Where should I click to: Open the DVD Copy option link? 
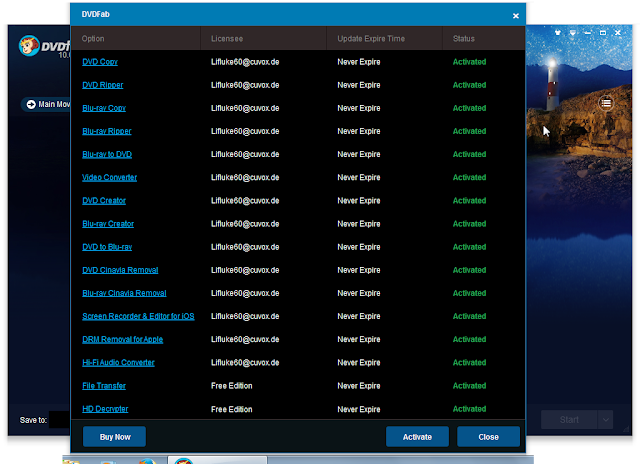[x=100, y=62]
